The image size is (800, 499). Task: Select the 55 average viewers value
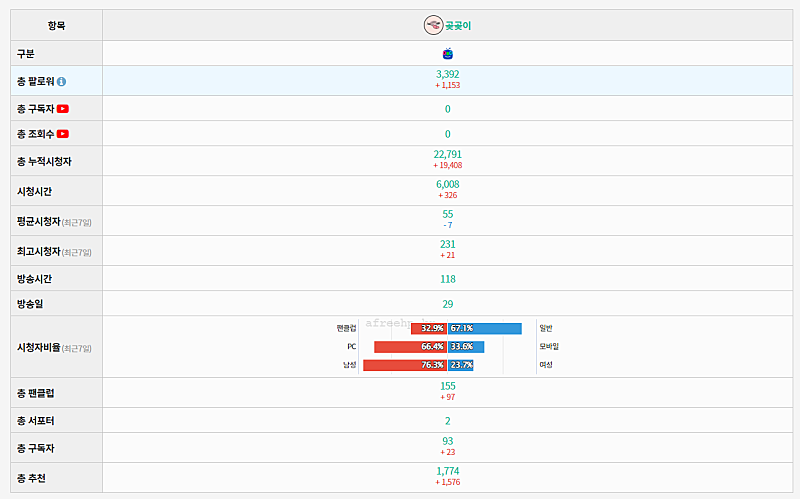(x=447, y=214)
